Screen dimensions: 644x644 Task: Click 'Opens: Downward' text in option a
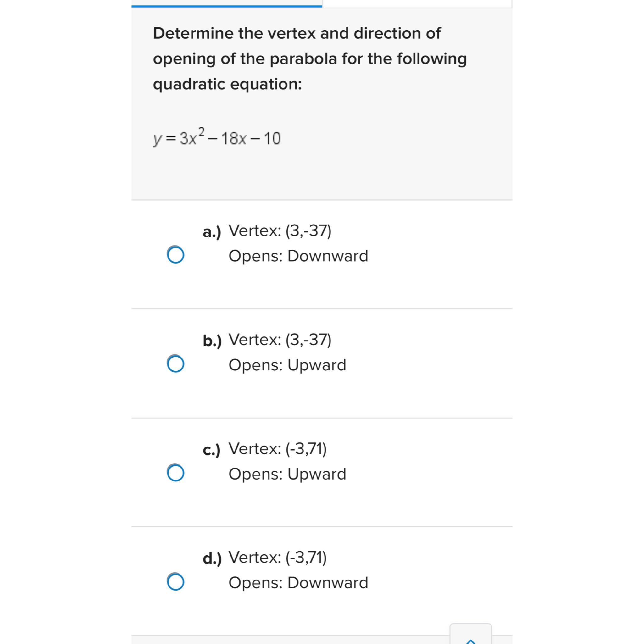(298, 256)
